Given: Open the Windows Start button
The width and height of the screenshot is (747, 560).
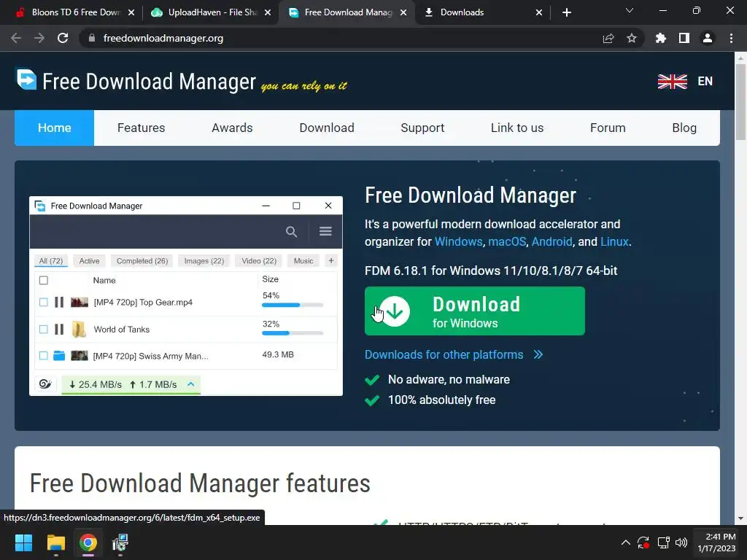Looking at the screenshot, I should 23,542.
